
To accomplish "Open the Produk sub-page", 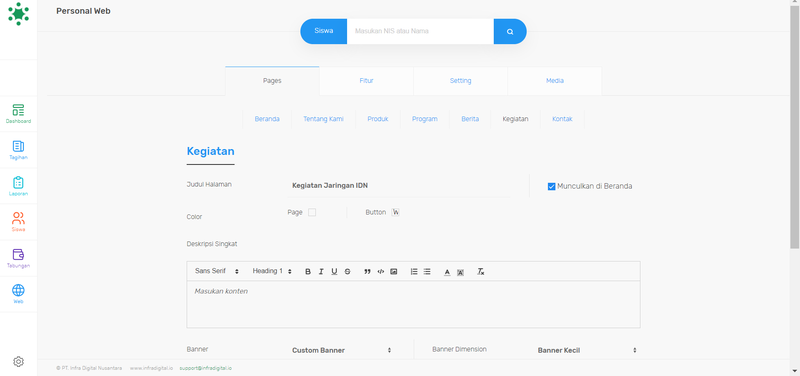I will click(x=378, y=119).
